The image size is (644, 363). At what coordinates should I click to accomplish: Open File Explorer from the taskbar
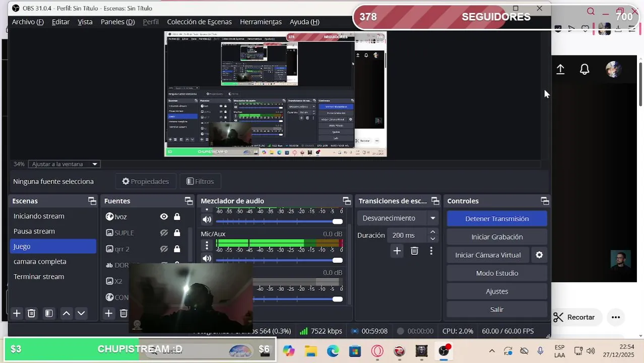pyautogui.click(x=310, y=351)
